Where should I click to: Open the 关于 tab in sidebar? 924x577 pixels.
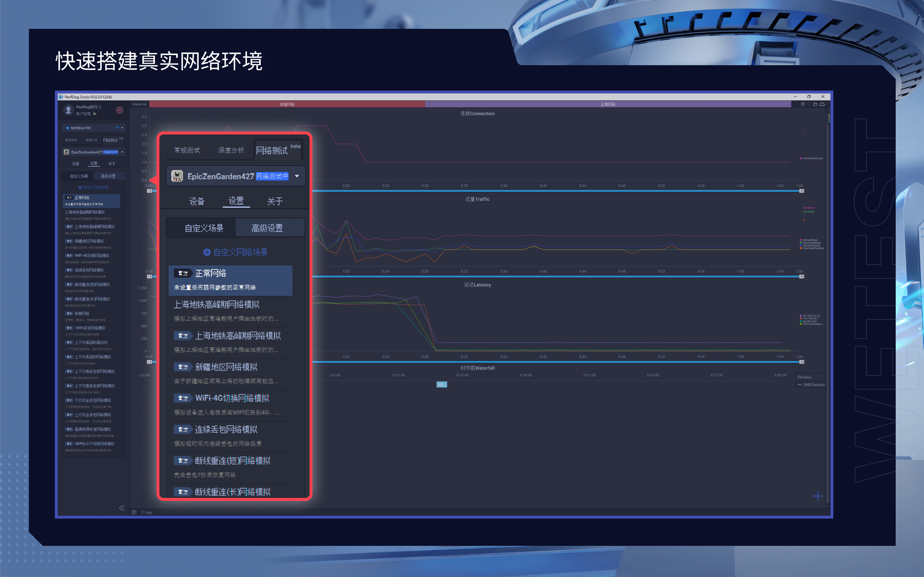(x=111, y=164)
